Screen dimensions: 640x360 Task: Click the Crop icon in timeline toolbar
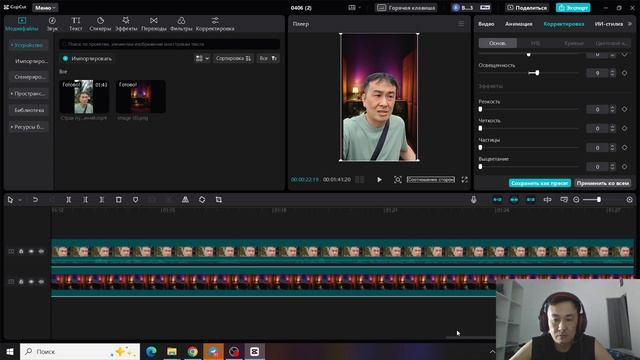219,200
